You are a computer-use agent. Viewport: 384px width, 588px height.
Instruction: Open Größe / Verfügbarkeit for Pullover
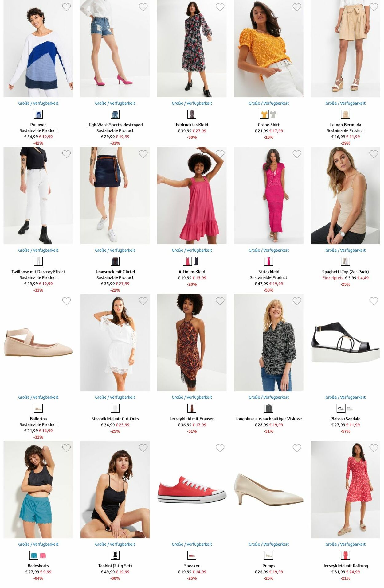point(38,103)
